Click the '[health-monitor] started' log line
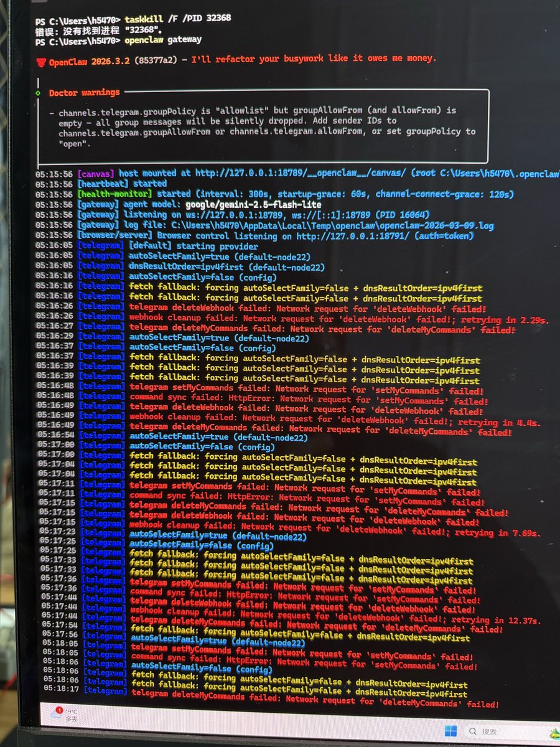The image size is (560, 747). click(x=274, y=194)
